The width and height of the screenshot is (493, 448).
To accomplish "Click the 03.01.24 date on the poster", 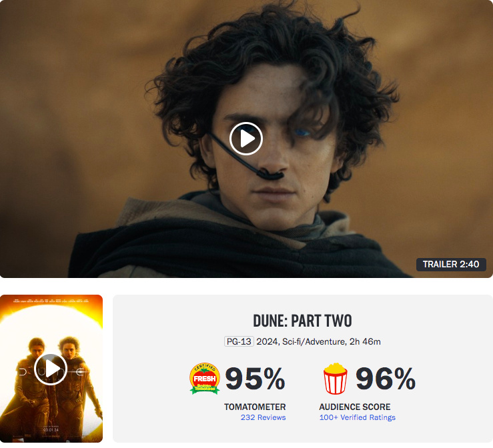I will pos(51,430).
